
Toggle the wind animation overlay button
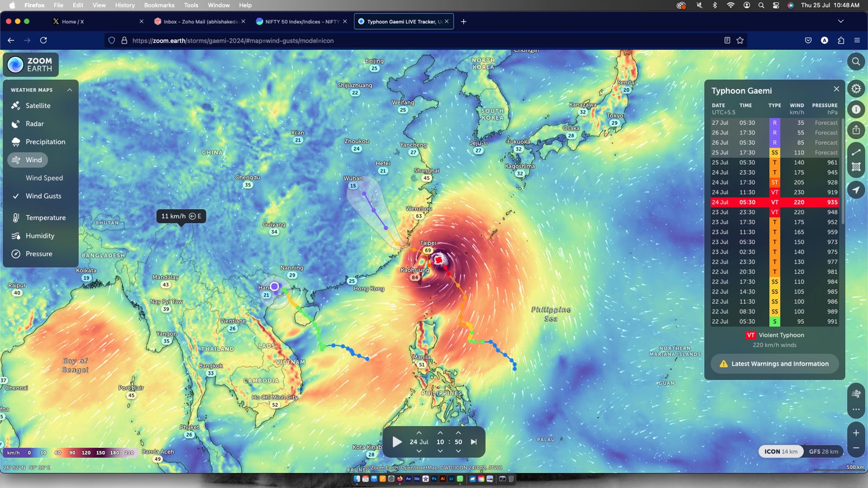(856, 394)
